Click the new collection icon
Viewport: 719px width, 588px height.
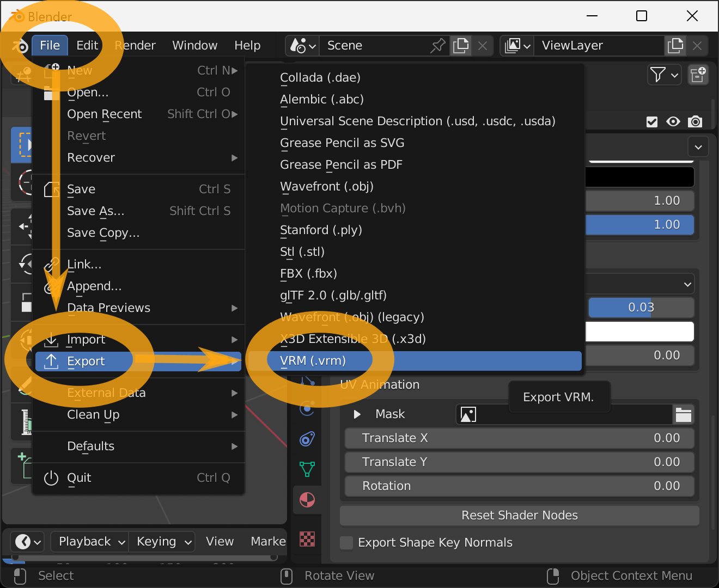(x=698, y=75)
